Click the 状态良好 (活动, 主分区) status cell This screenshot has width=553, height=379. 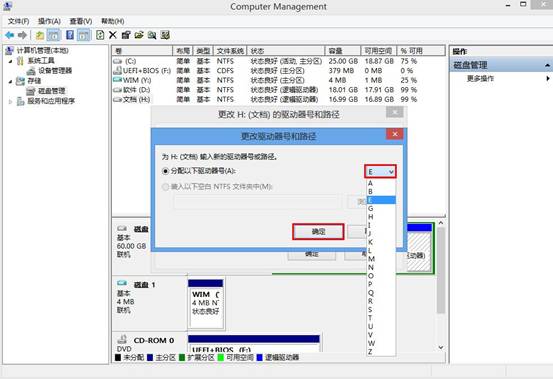pos(286,61)
